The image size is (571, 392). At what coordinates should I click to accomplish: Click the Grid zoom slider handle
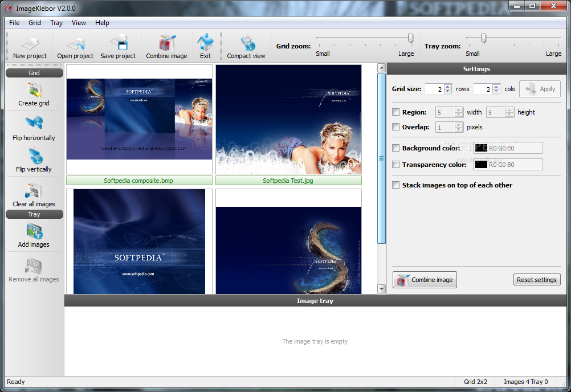coord(411,38)
